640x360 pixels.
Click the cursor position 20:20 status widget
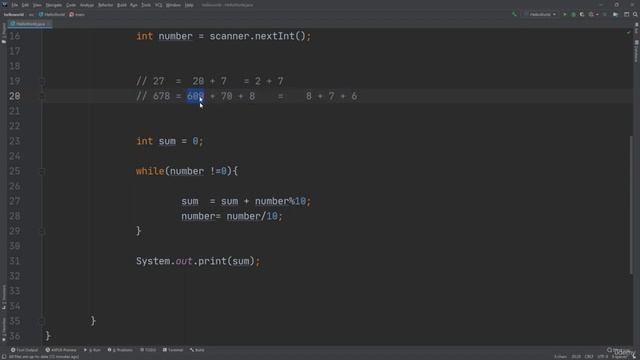point(576,357)
